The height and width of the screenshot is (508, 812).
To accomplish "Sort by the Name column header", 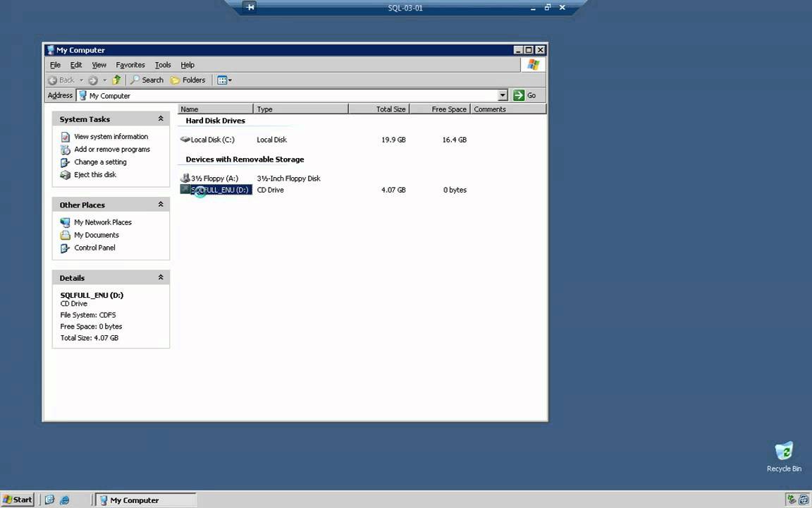I will 216,109.
